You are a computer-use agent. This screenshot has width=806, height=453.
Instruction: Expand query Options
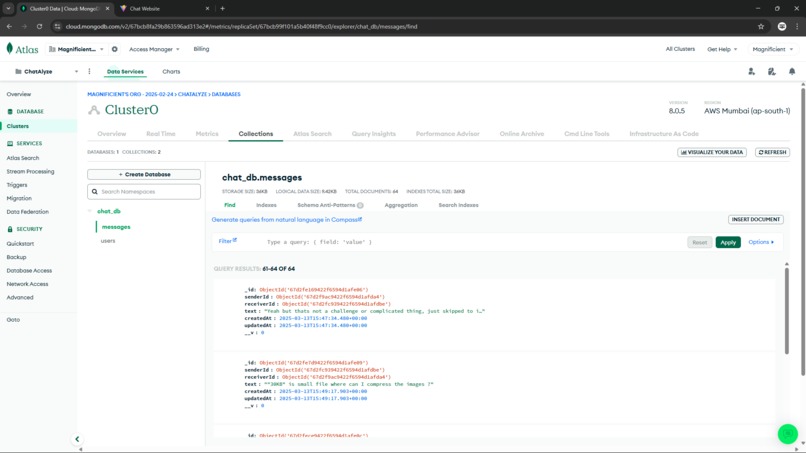[761, 242]
